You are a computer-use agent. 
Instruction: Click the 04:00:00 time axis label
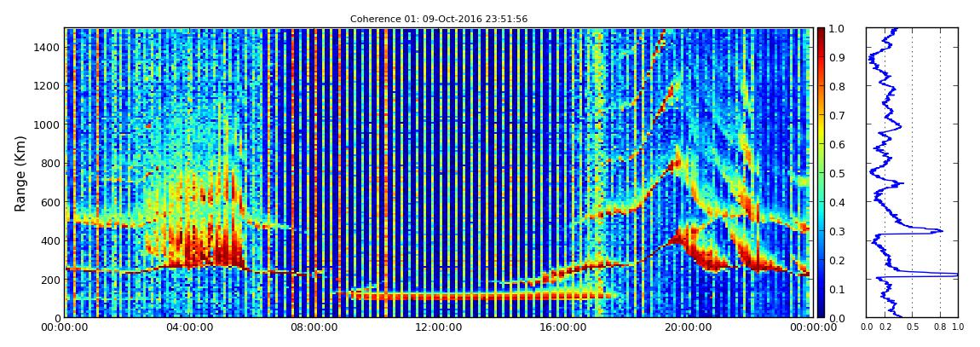(188, 327)
